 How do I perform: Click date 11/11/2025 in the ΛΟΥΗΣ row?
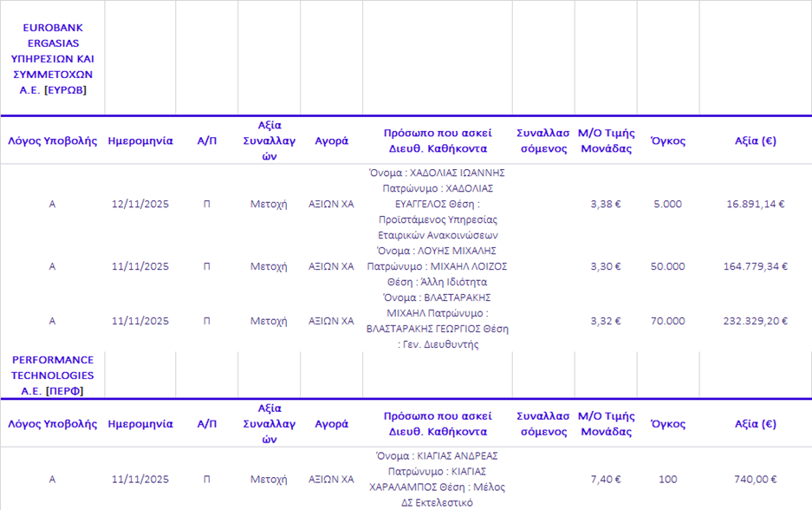140,266
